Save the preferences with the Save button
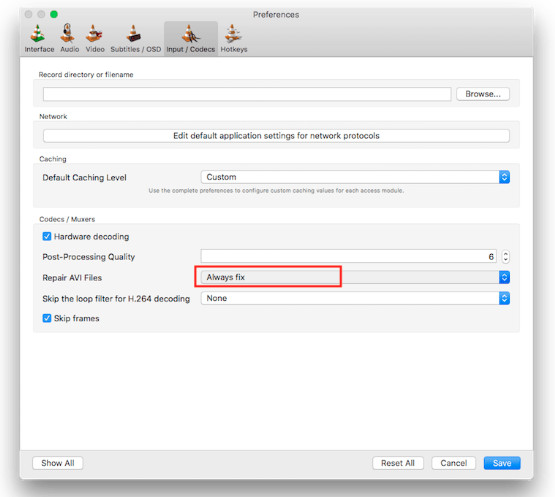The width and height of the screenshot is (555, 497). (502, 463)
